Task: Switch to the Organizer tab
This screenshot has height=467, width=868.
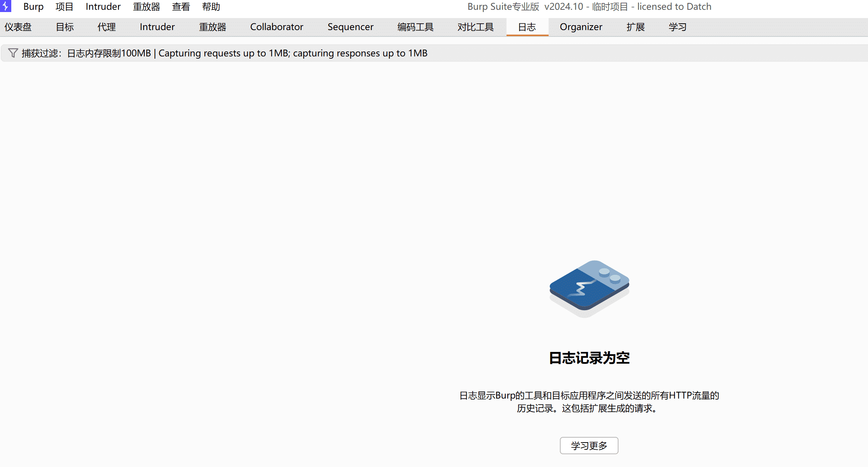Action: [x=581, y=27]
